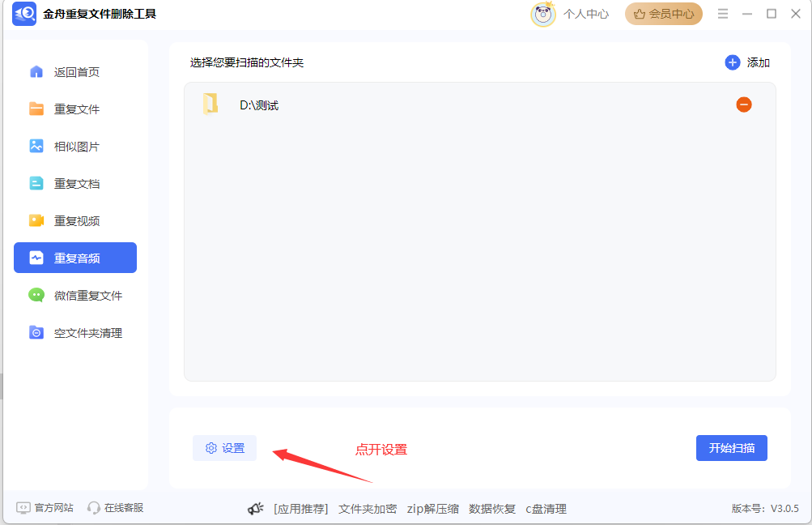This screenshot has width=812, height=525.
Task: Click the 开始扫描 button
Action: (732, 448)
